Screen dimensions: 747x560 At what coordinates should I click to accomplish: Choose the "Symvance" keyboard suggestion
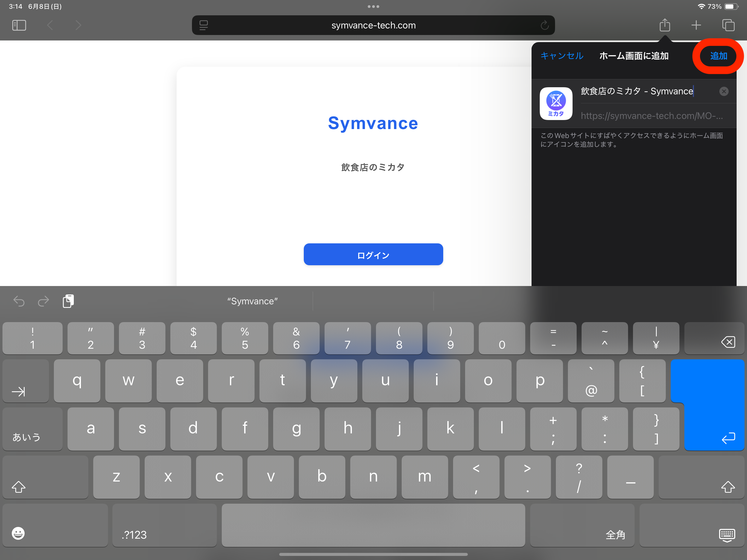[252, 301]
